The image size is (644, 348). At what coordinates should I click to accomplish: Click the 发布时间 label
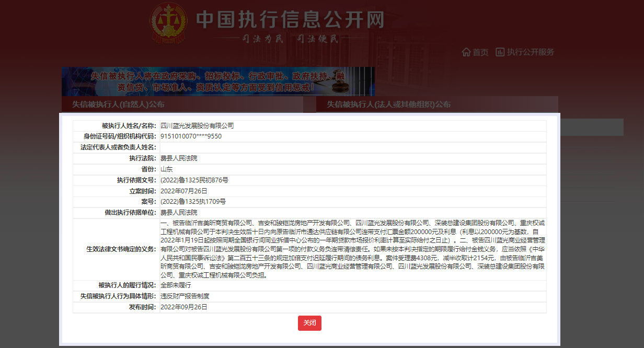[x=143, y=307]
